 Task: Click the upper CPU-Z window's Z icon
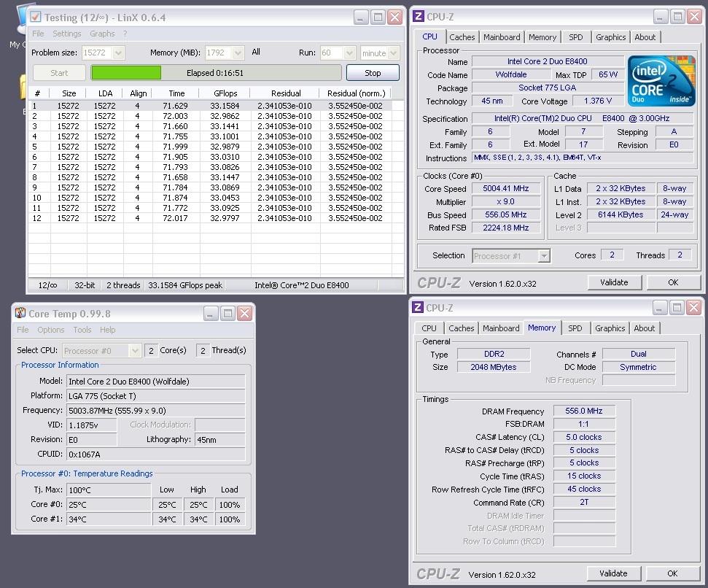[x=418, y=17]
